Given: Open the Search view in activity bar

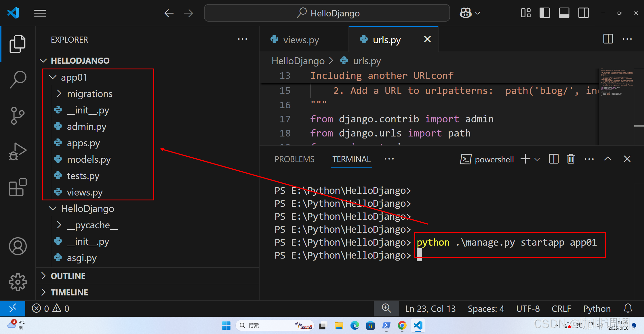Looking at the screenshot, I should [x=18, y=79].
